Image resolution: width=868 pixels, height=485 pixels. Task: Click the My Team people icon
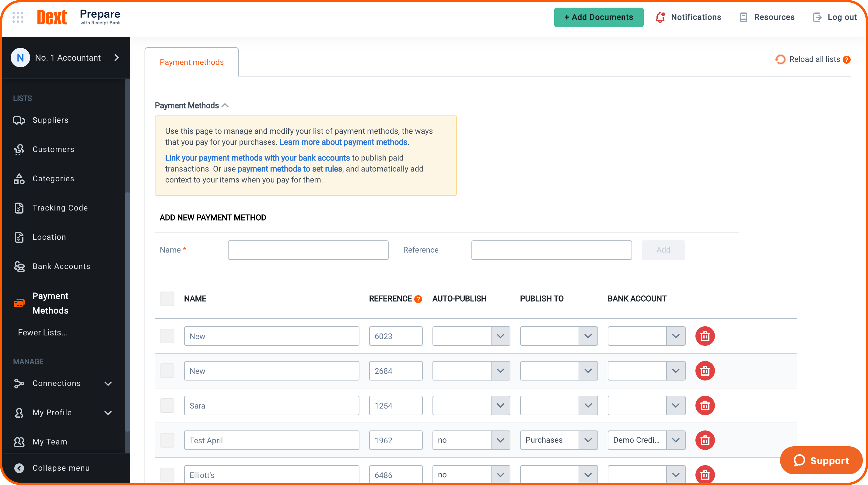(x=19, y=442)
